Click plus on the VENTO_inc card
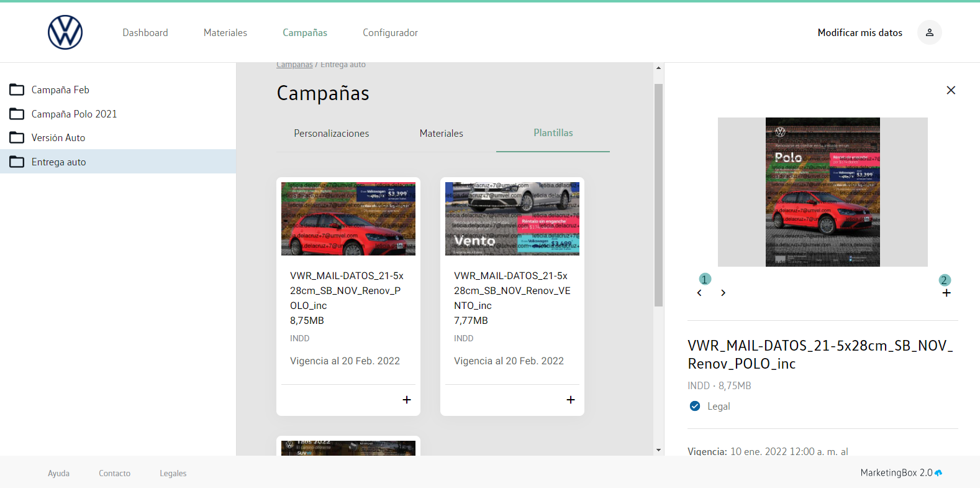Image resolution: width=980 pixels, height=488 pixels. (571, 400)
